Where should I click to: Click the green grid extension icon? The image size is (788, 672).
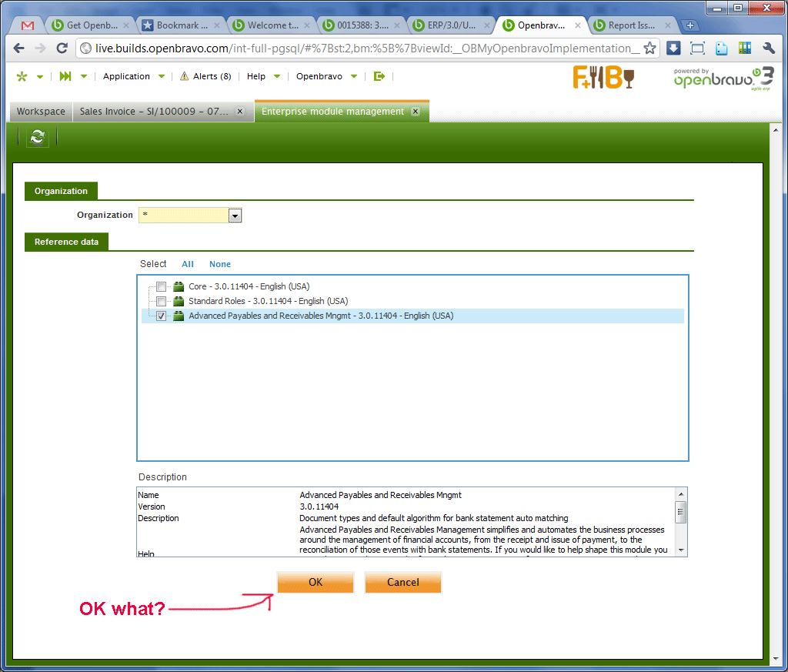(745, 48)
